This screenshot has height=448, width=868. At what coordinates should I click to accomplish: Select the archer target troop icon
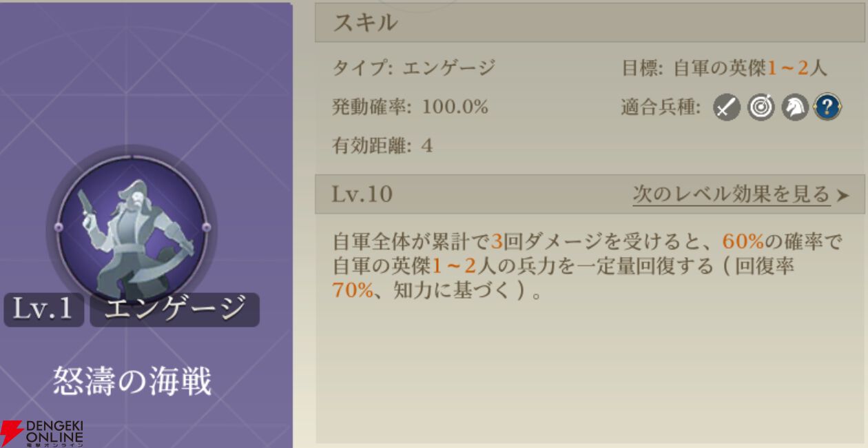761,108
